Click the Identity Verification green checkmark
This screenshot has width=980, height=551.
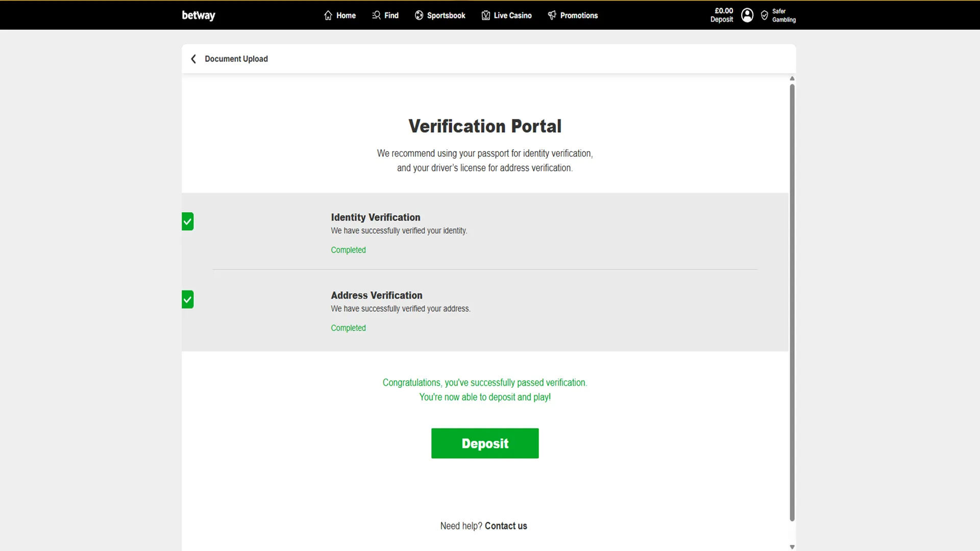point(187,221)
